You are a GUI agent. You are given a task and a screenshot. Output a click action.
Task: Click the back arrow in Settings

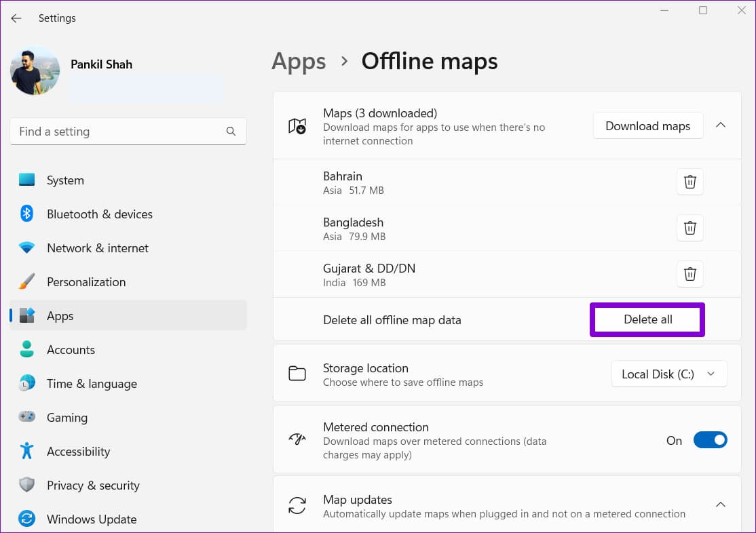(16, 18)
